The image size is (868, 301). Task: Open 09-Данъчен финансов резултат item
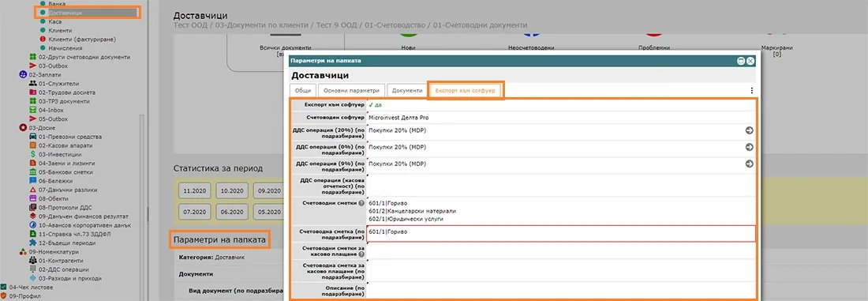pos(83,216)
